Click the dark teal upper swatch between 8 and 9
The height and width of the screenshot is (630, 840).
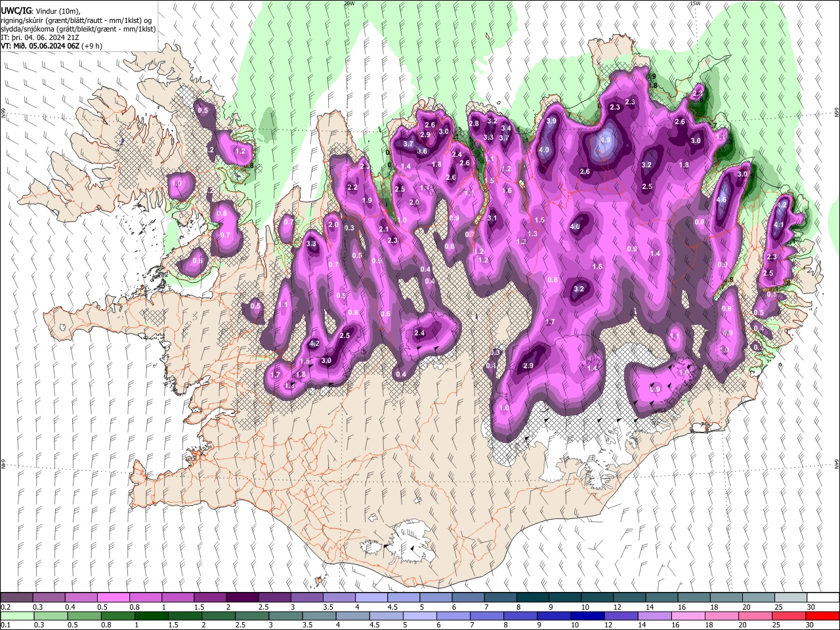(532, 598)
